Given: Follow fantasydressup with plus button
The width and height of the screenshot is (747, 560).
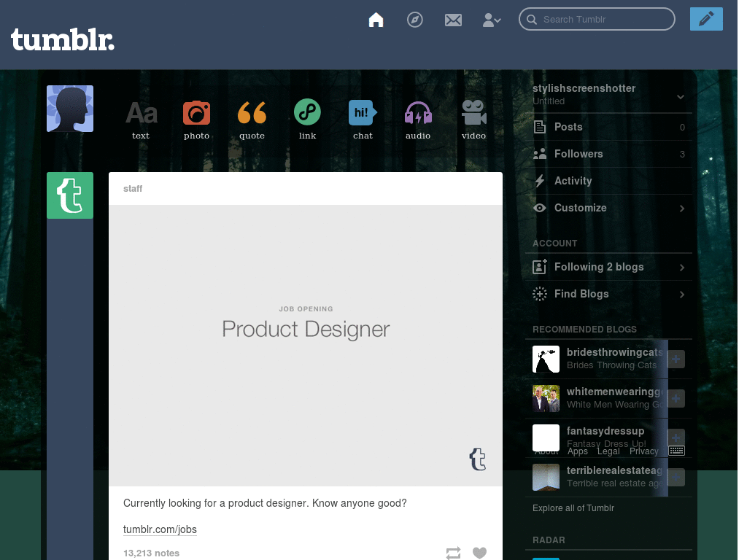Looking at the screenshot, I should 676,437.
